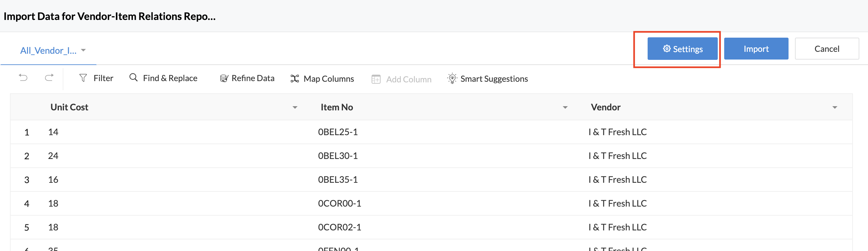Expand the Unit Cost column dropdown
This screenshot has height=251, width=868.
click(x=295, y=107)
